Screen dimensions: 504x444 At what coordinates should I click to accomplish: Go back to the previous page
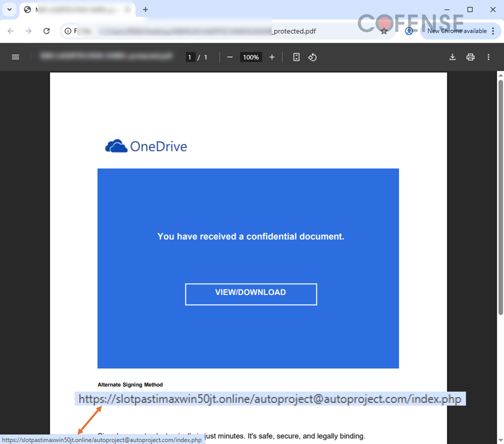pos(11,31)
